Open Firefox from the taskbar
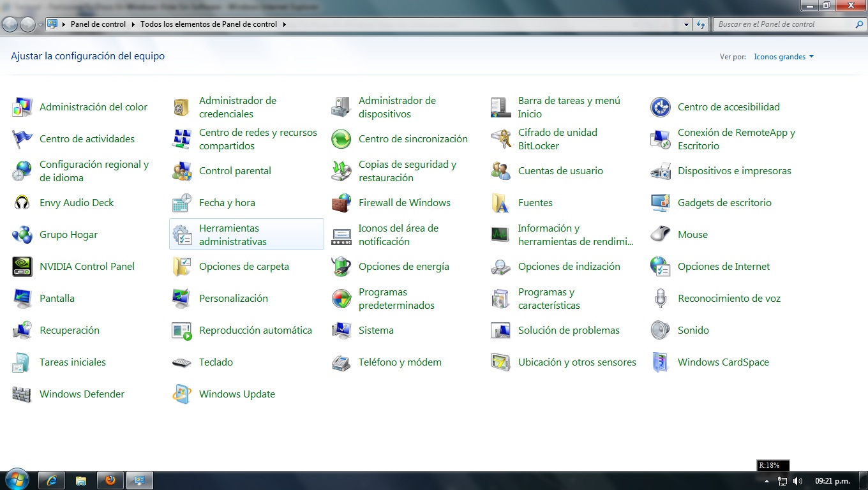This screenshot has width=868, height=490. click(x=110, y=480)
